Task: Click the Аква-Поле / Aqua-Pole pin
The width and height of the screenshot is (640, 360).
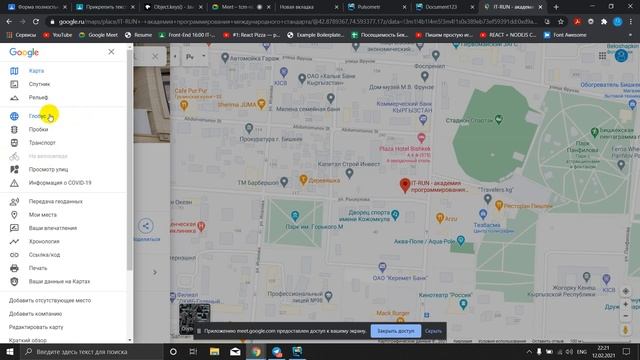Action: 460,240
